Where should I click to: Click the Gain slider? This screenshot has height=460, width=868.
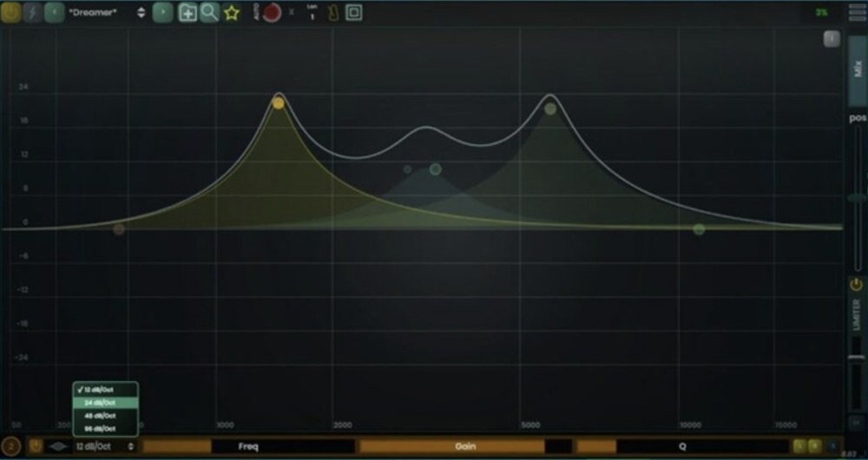(x=465, y=446)
